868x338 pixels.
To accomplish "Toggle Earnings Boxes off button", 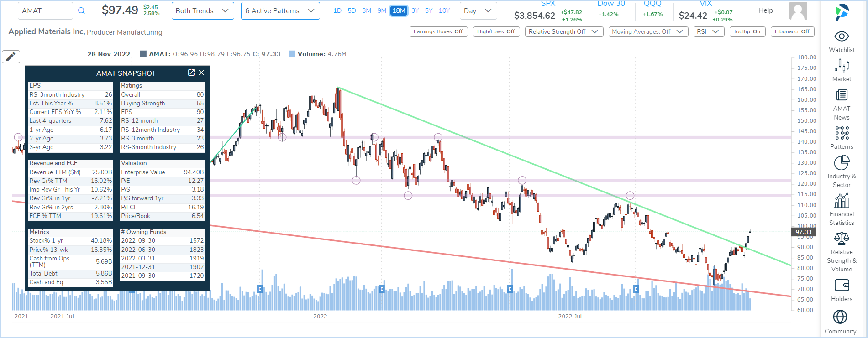I will [438, 31].
